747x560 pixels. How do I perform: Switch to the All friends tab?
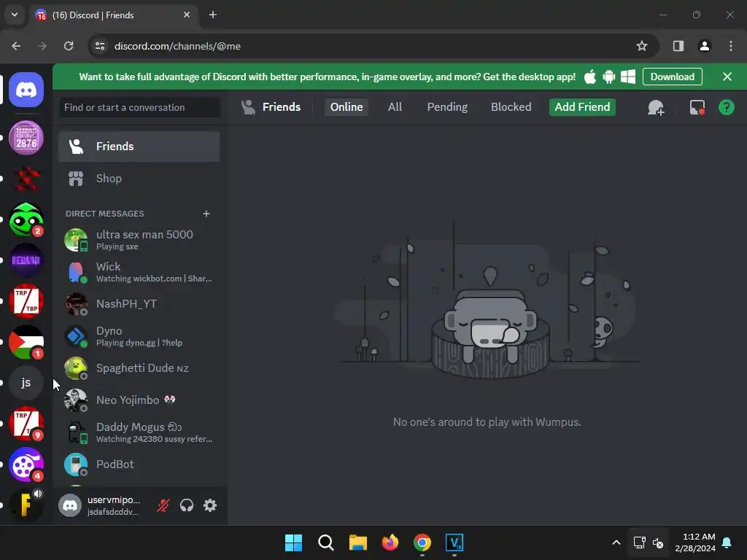(395, 107)
